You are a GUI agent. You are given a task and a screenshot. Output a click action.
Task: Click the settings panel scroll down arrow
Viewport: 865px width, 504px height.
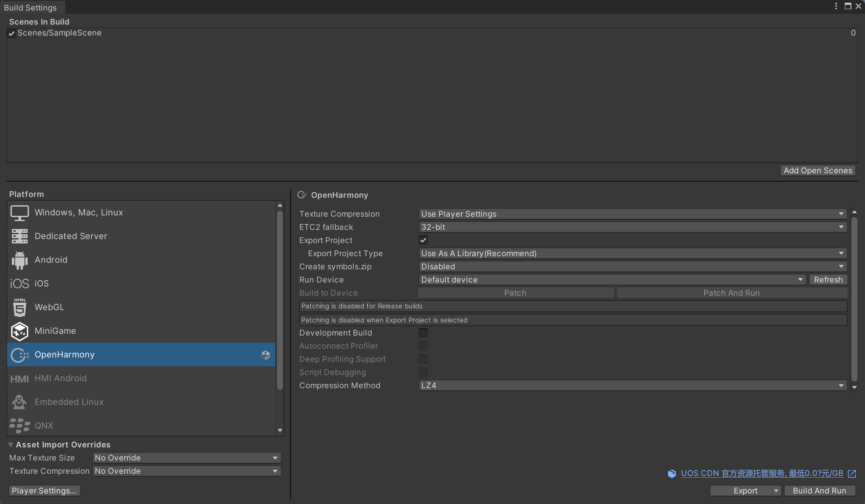[x=854, y=387]
